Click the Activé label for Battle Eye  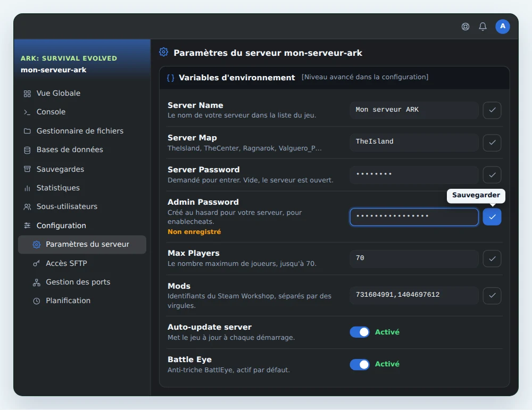387,364
